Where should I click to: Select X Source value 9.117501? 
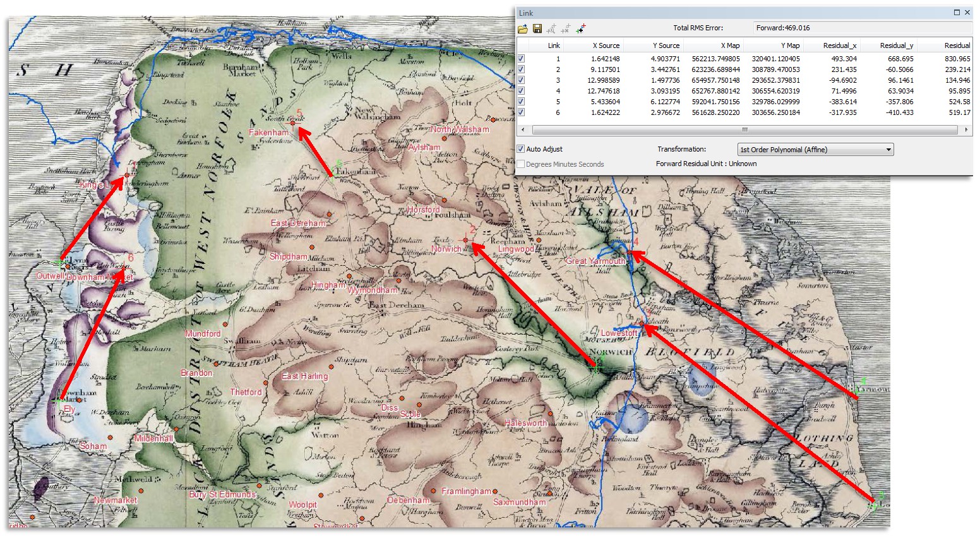606,69
